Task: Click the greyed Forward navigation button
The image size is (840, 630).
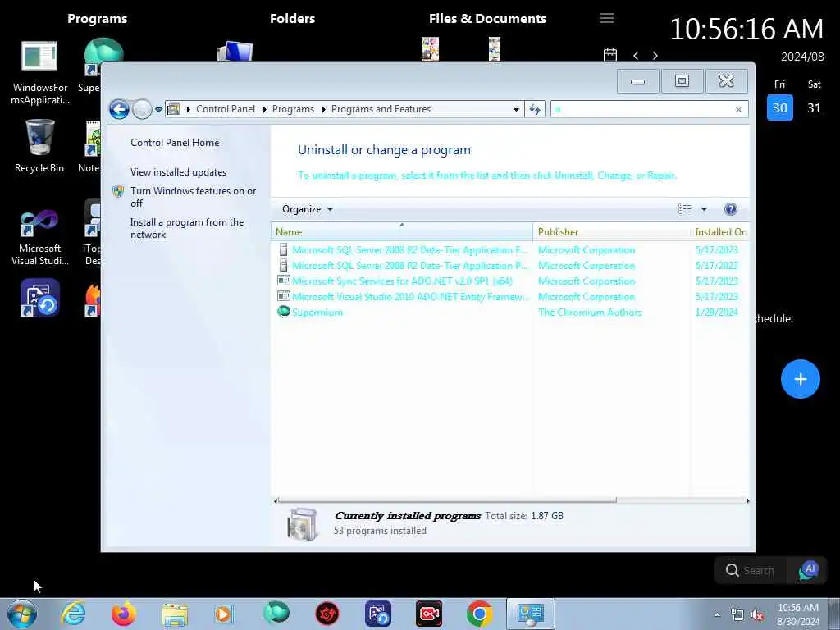Action: (142, 109)
